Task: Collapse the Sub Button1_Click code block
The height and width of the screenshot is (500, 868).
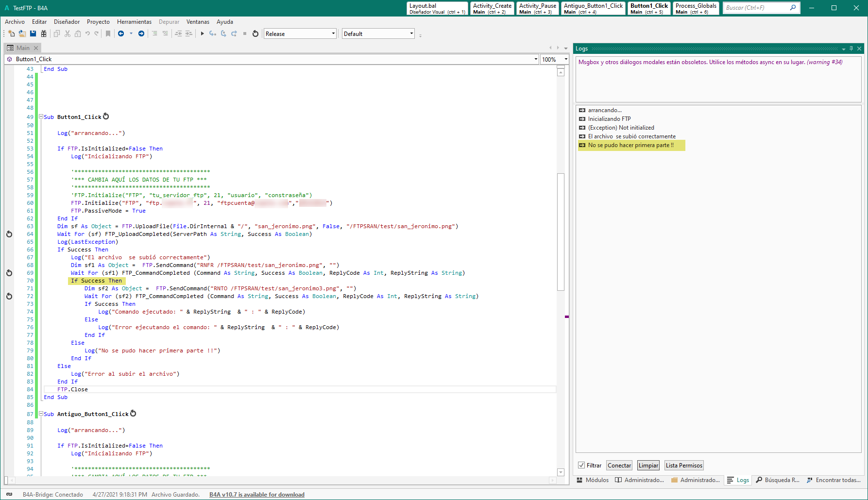Action: [x=41, y=117]
